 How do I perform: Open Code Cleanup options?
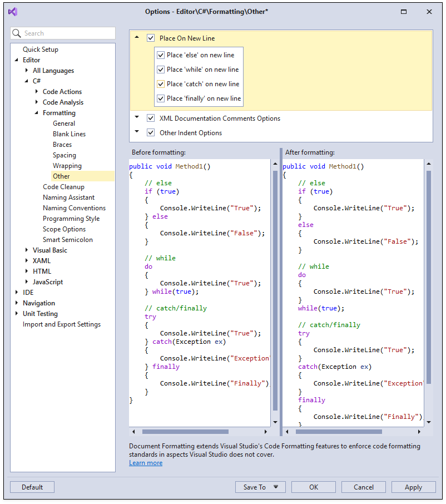pyautogui.click(x=63, y=187)
